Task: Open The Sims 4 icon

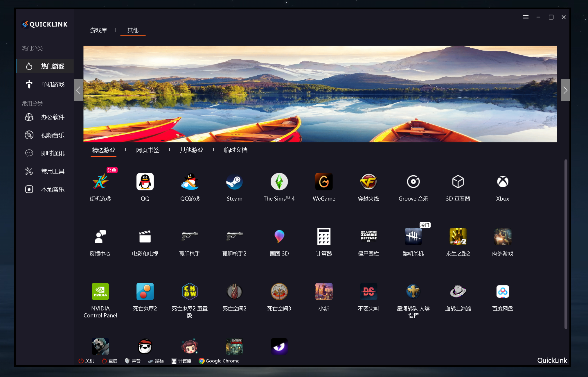Action: (x=279, y=182)
